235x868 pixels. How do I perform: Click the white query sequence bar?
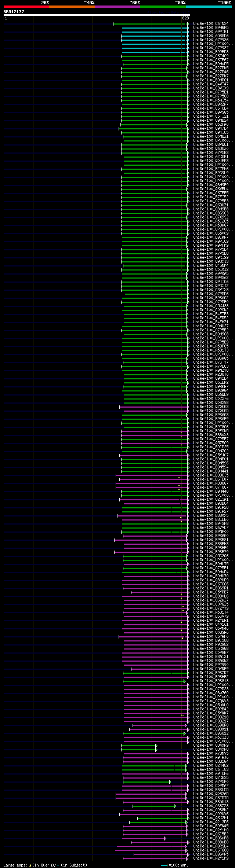pyautogui.click(x=97, y=15)
